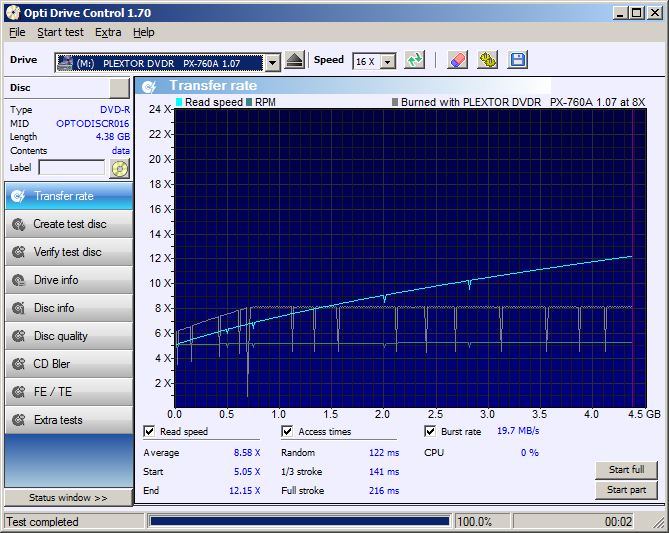Expand the Speed dropdown arrow
This screenshot has width=669, height=533.
387,62
